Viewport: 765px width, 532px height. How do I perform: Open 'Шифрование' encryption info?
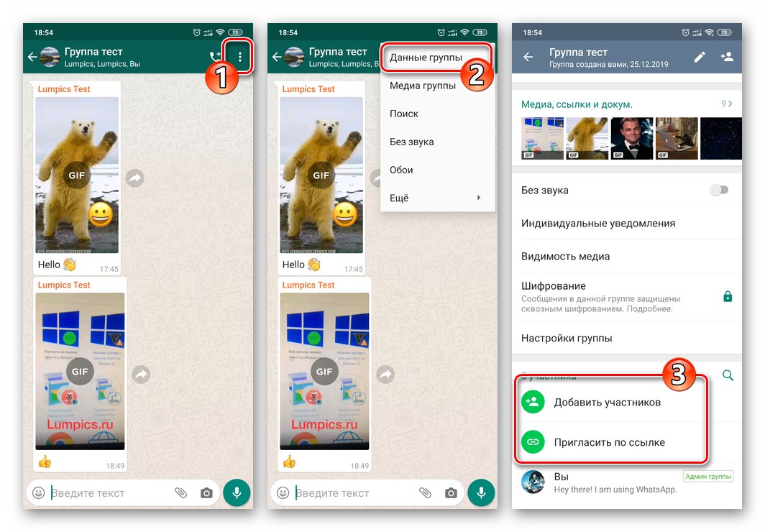pyautogui.click(x=627, y=296)
